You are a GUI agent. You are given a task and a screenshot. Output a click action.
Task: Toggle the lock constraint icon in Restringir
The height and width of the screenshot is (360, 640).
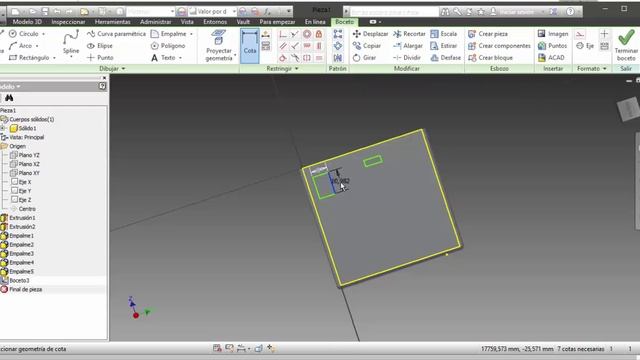319,34
